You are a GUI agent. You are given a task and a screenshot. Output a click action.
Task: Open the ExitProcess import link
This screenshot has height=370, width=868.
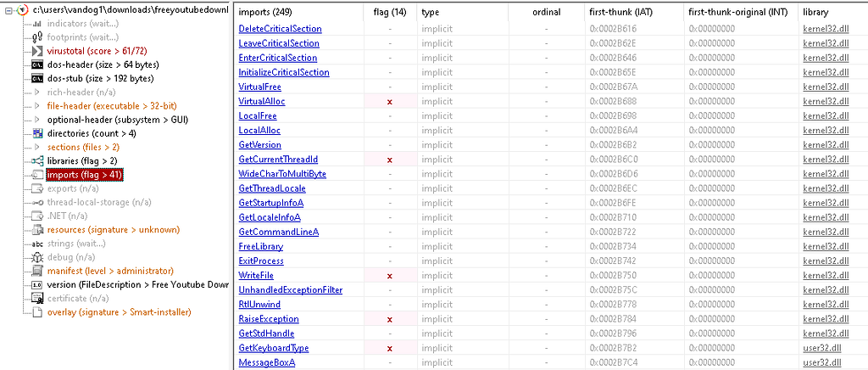[x=261, y=261]
